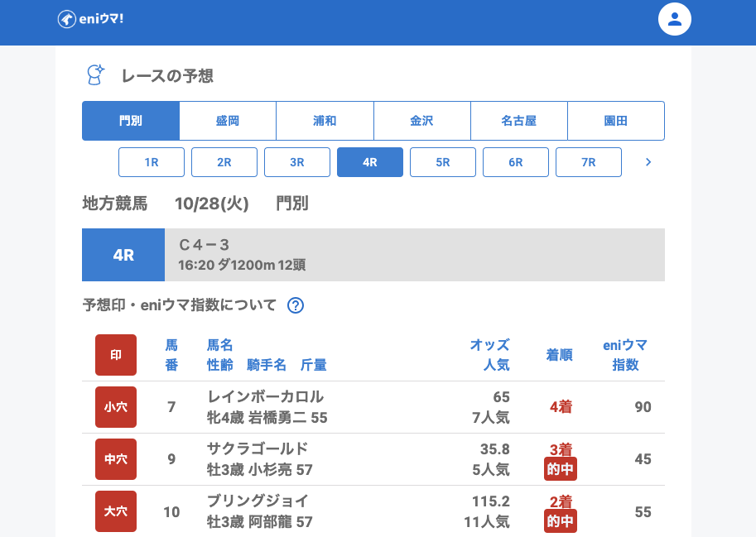Viewport: 756px width, 537px height.
Task: Click the 小穴 mark badge
Action: [x=116, y=407]
